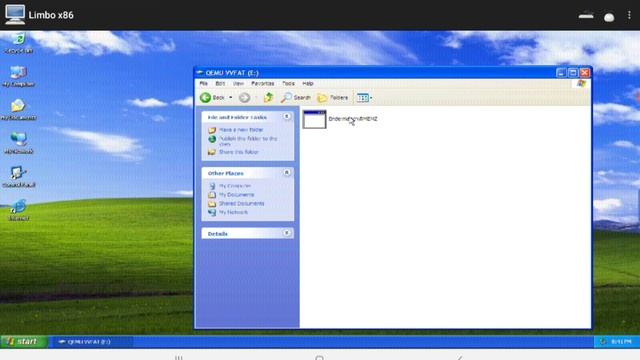Toggle the Folders pane

[x=333, y=98]
